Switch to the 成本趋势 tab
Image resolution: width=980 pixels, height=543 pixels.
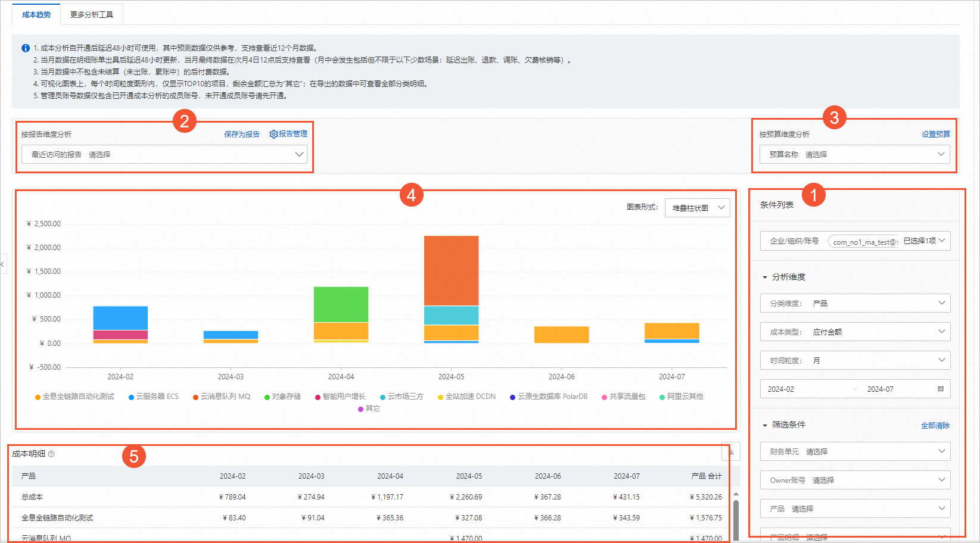pyautogui.click(x=36, y=14)
